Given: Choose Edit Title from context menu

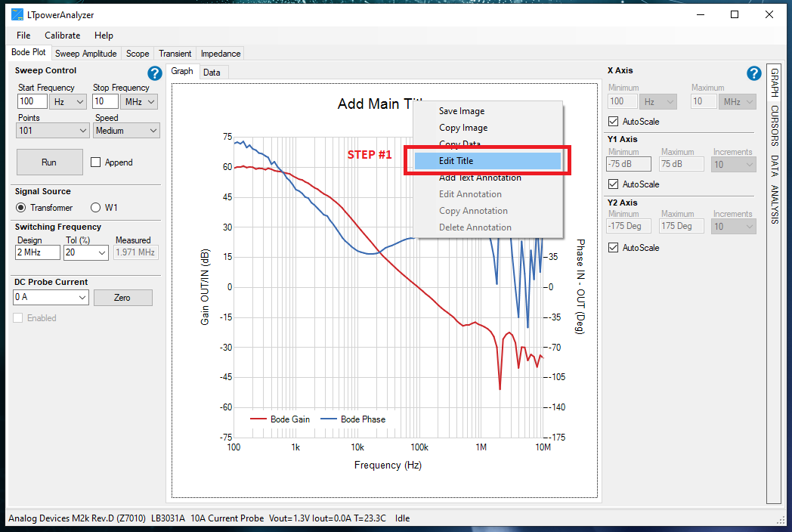Looking at the screenshot, I should (487, 161).
